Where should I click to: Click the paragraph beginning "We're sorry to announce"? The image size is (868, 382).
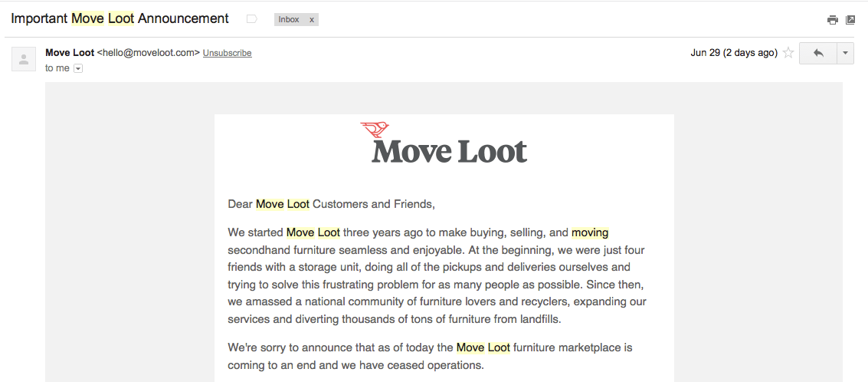tap(430, 356)
